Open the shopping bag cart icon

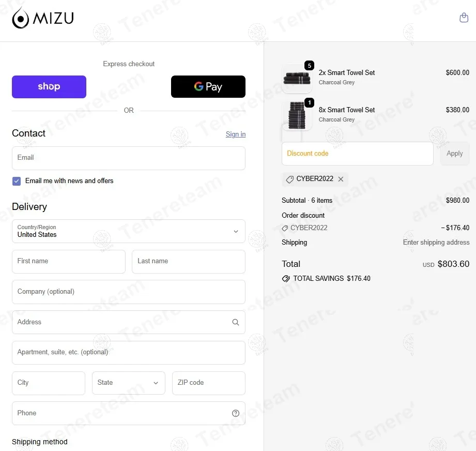click(464, 18)
